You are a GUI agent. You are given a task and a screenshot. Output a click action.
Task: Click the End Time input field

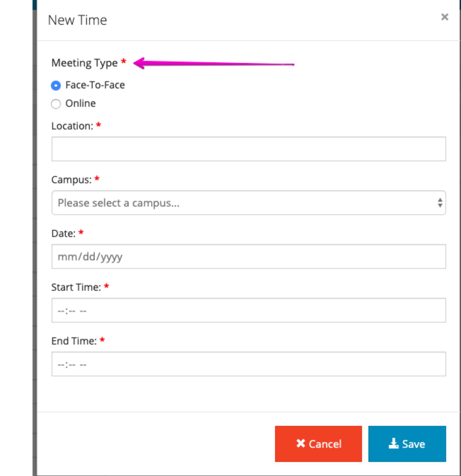[248, 364]
